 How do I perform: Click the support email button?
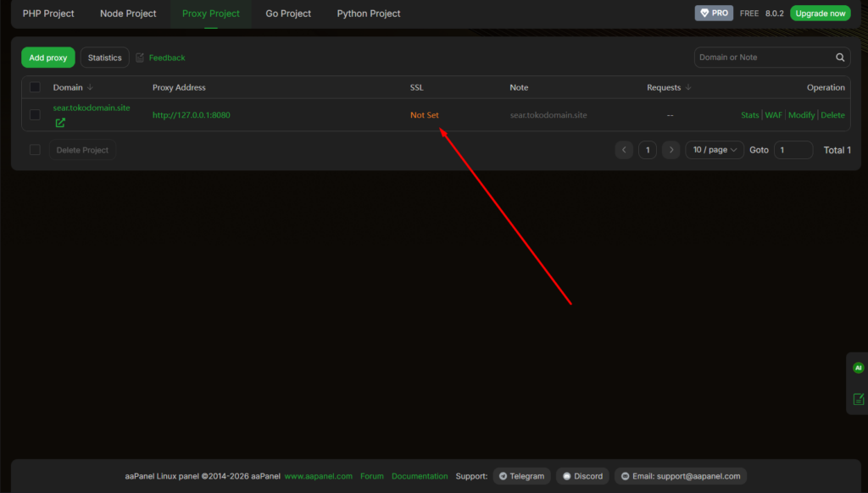(x=681, y=476)
